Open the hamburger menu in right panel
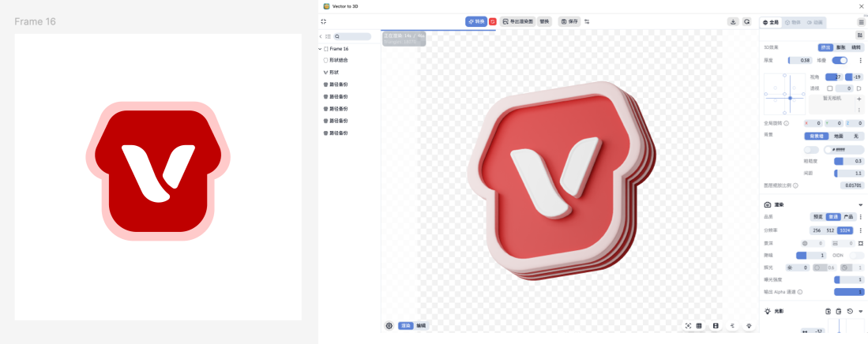 click(x=862, y=22)
